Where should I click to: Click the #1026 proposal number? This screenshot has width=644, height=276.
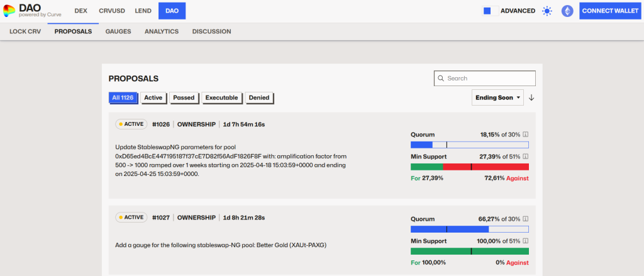160,124
